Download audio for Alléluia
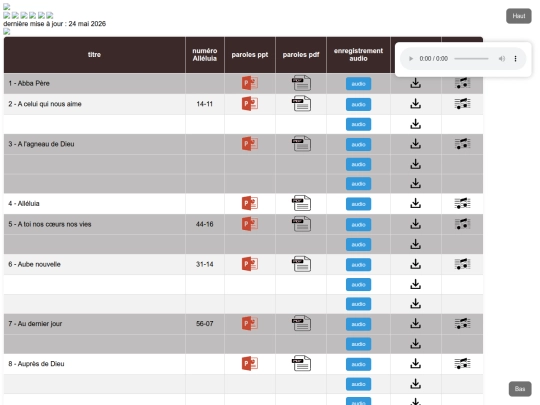Image resolution: width=540 pixels, height=405 pixels. click(416, 203)
